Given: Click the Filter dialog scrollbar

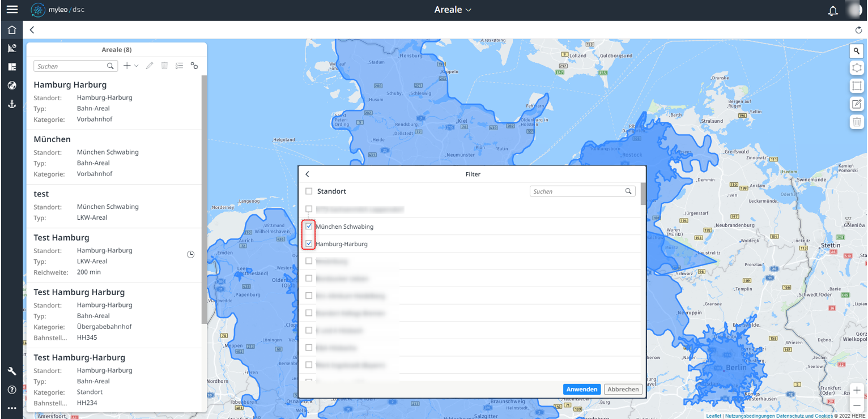Looking at the screenshot, I should 643,194.
